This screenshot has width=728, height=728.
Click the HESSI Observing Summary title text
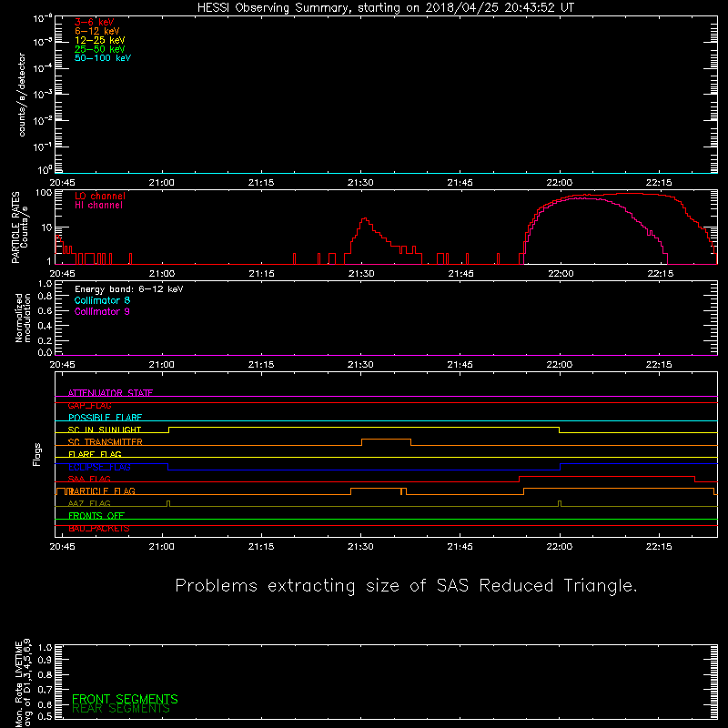pos(385,8)
